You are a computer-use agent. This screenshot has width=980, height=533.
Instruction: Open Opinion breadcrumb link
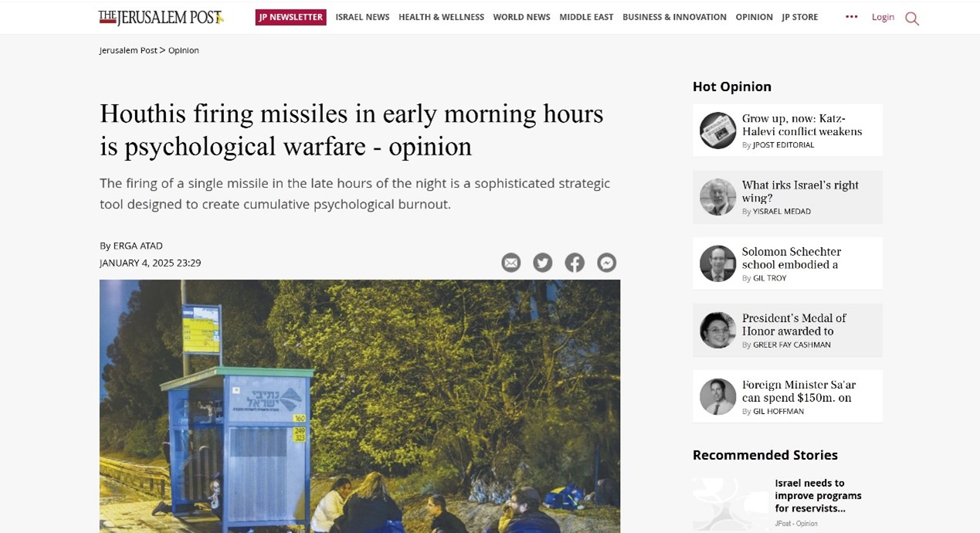[x=184, y=50]
